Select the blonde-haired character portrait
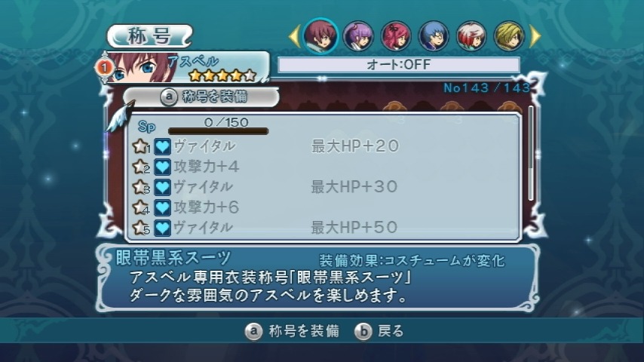 point(509,36)
